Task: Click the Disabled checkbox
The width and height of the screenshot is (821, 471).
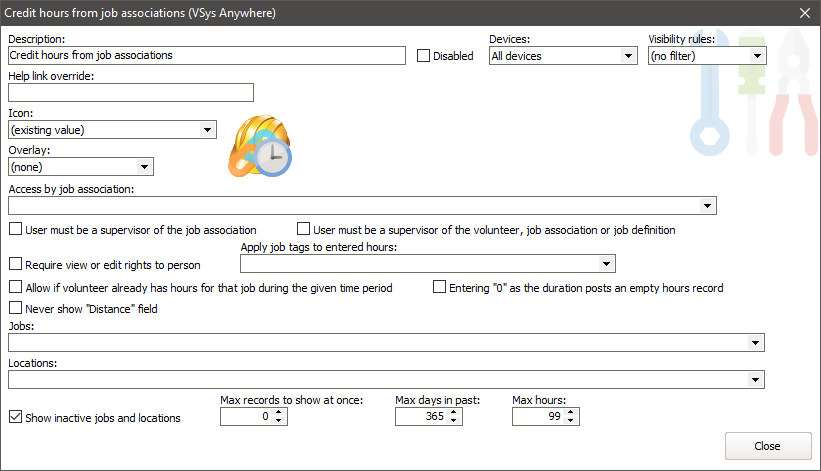Action: tap(424, 56)
